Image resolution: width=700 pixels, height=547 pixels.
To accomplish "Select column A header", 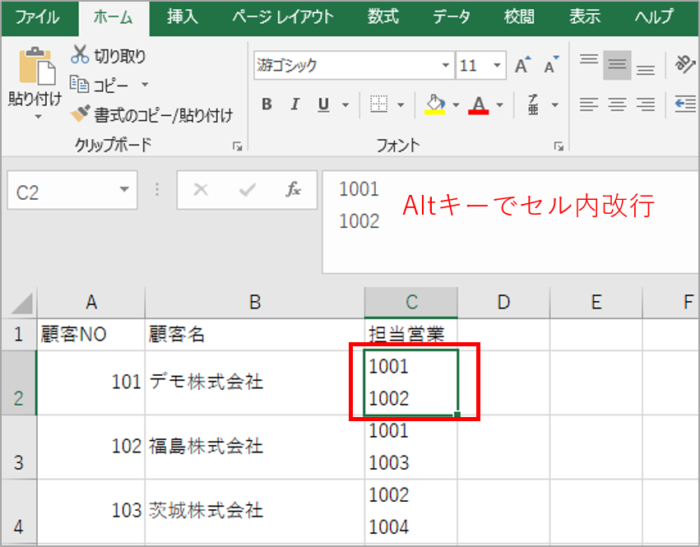I will (x=91, y=303).
